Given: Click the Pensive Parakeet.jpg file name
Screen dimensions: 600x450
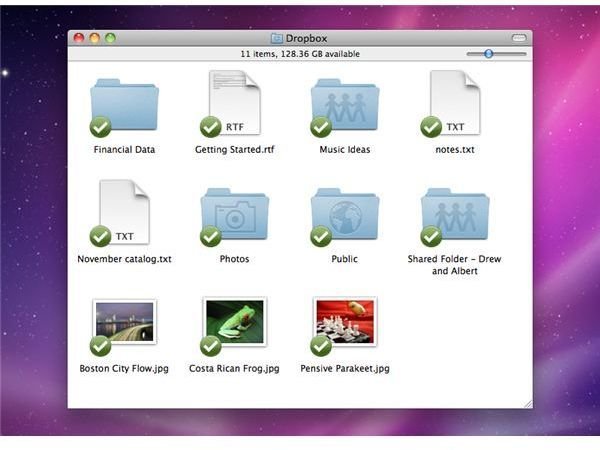Looking at the screenshot, I should coord(345,368).
